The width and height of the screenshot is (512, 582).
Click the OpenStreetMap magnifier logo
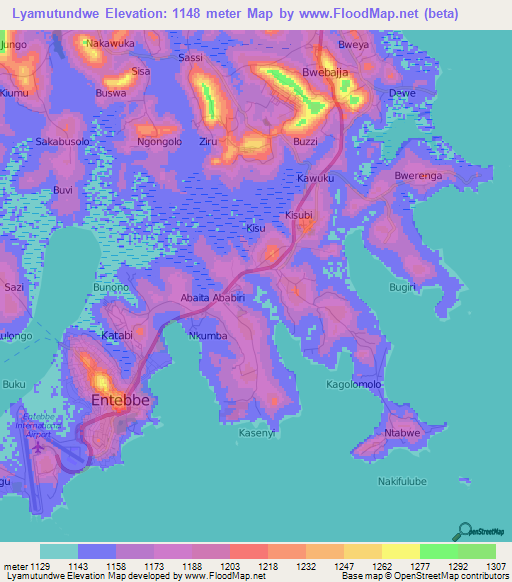coord(478,532)
